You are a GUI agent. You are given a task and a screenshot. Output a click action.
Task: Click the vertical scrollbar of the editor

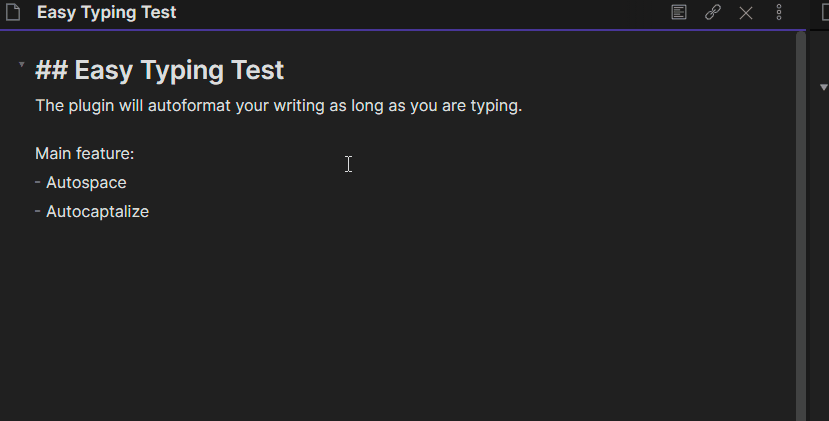[x=800, y=226]
